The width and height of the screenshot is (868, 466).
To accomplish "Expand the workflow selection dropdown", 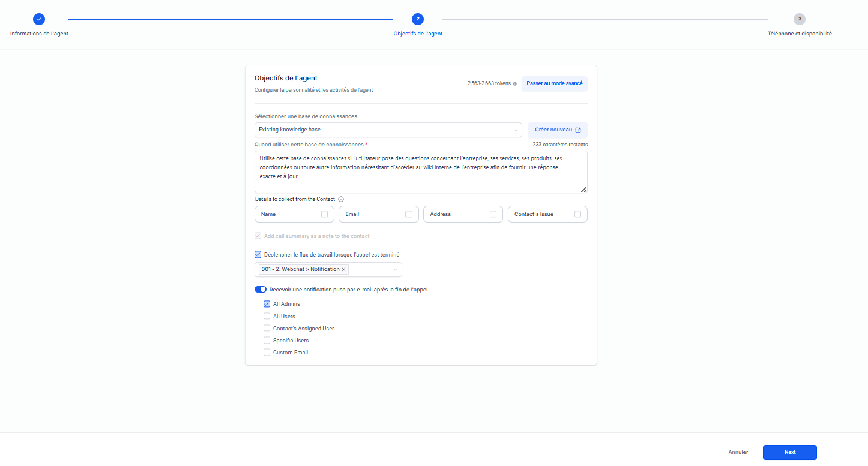I will click(396, 270).
